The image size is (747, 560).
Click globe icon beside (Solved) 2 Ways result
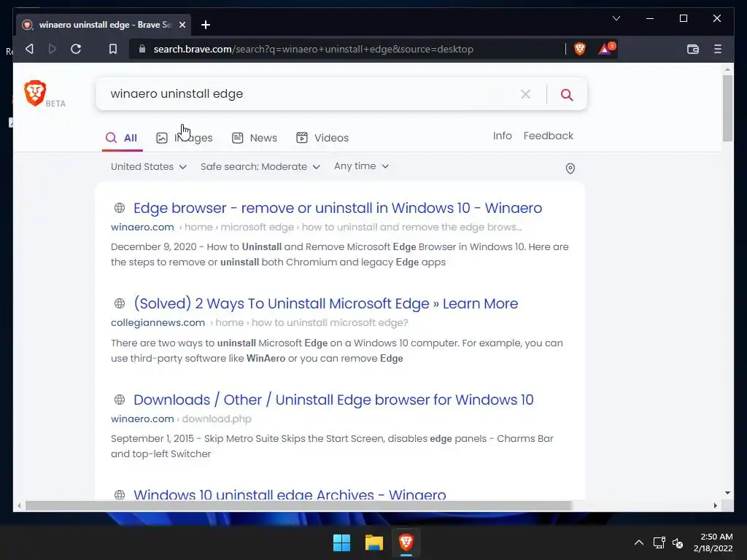tap(120, 303)
